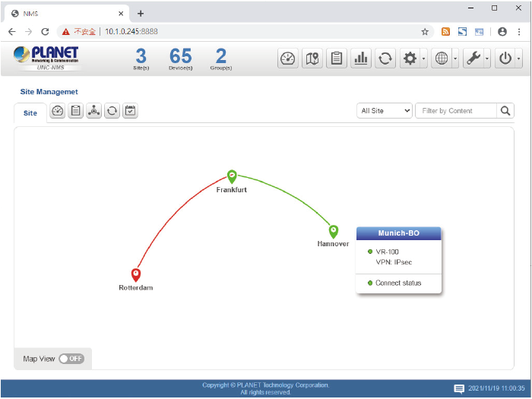The height and width of the screenshot is (399, 532).
Task: Switch to the small gauge tab icon
Action: 57,111
